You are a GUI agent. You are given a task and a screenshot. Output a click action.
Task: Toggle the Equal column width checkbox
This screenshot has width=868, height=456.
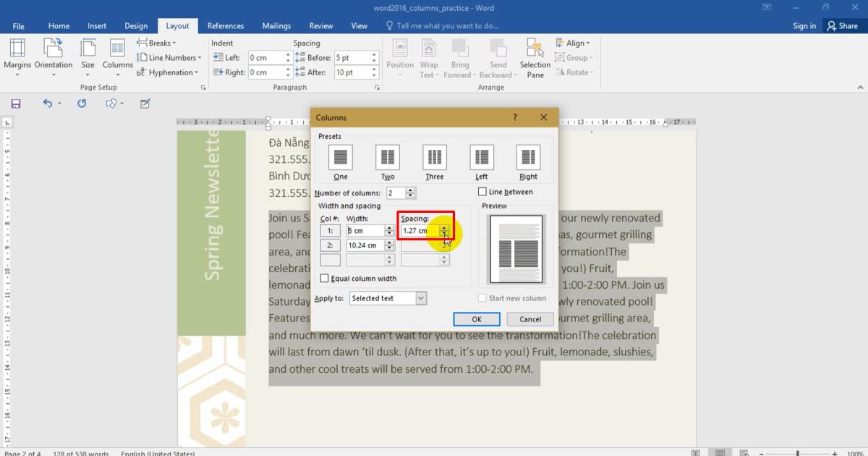pos(325,279)
